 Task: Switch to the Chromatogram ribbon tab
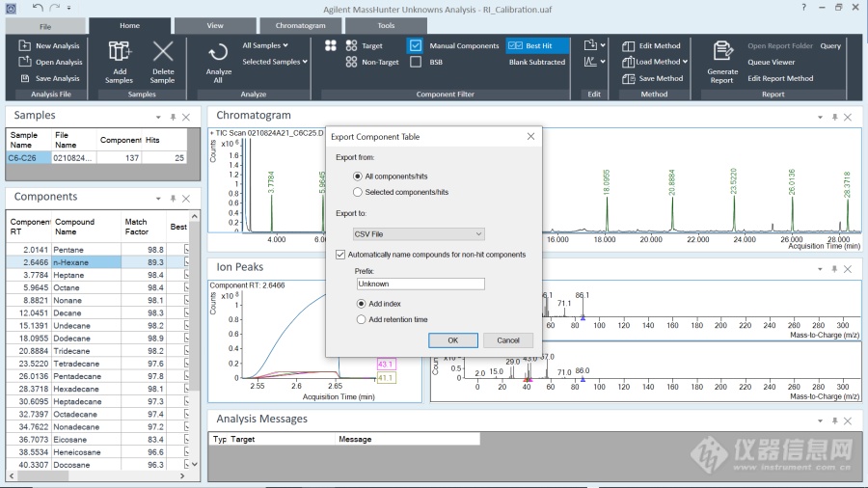(301, 25)
